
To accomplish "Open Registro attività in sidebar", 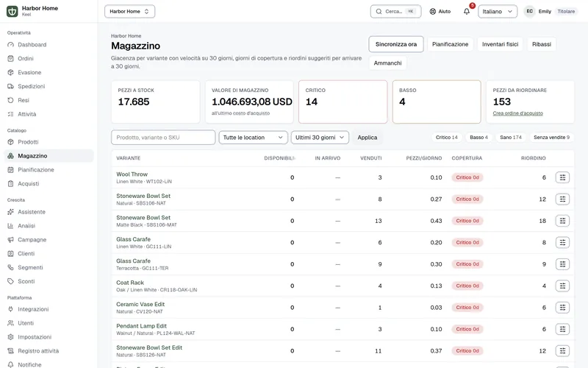I will tap(49, 351).
